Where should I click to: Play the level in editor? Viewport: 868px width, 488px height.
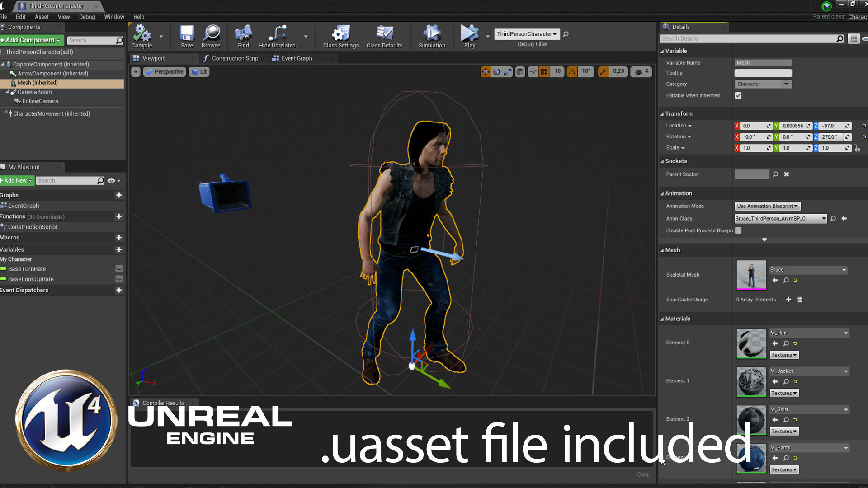(x=470, y=36)
